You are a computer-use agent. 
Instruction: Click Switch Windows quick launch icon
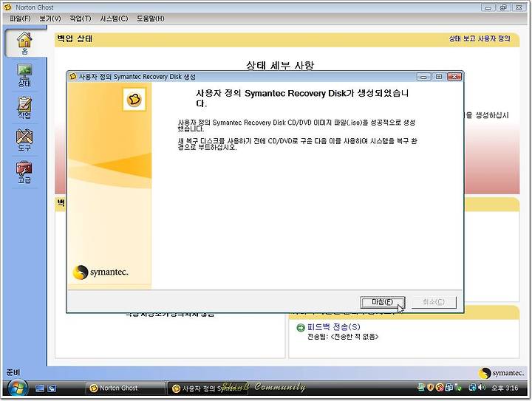(52, 388)
